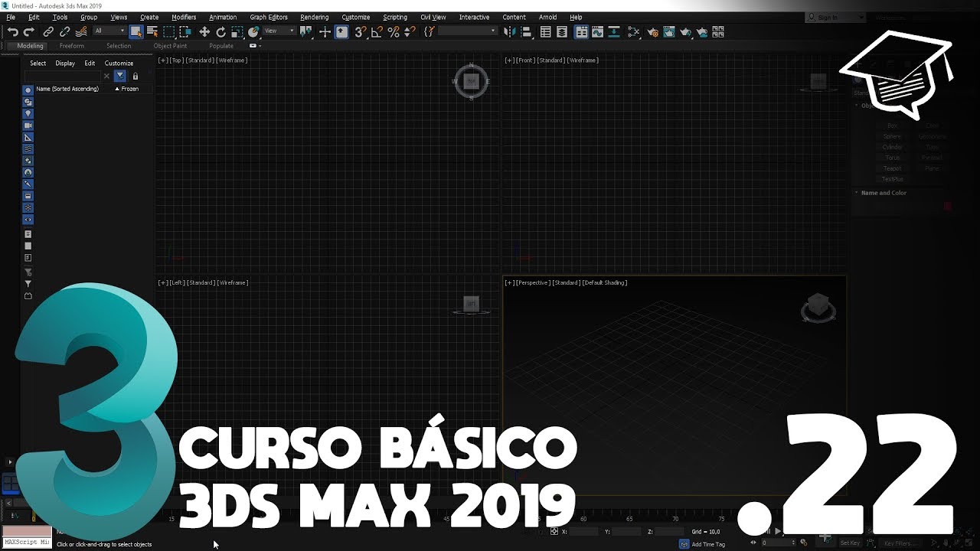
Task: Toggle Display Lights lightbulb filter
Action: point(28,113)
